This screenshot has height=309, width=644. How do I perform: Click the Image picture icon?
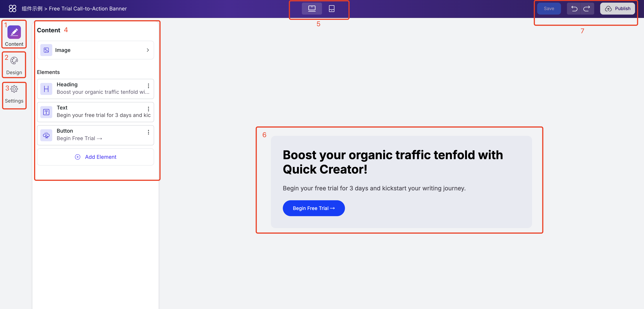[46, 50]
